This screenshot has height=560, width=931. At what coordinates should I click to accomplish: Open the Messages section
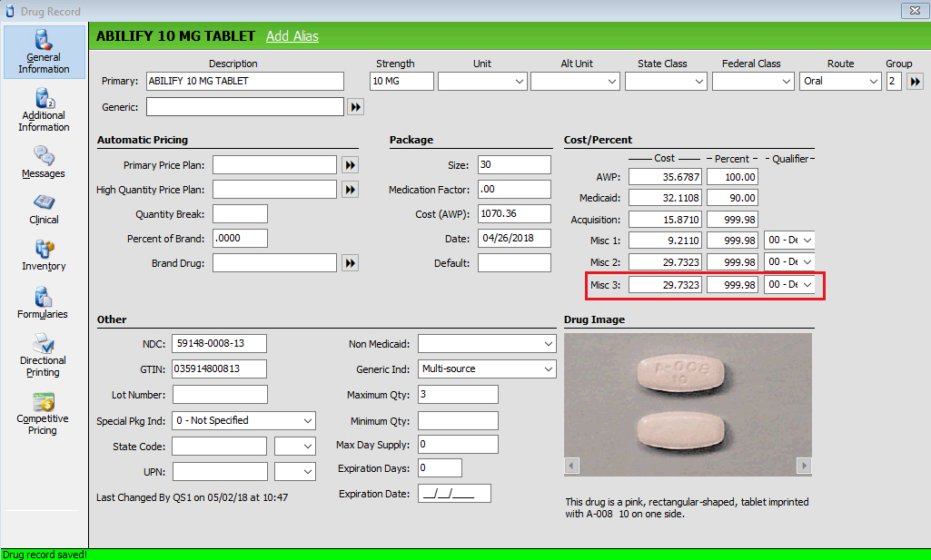pos(44,162)
